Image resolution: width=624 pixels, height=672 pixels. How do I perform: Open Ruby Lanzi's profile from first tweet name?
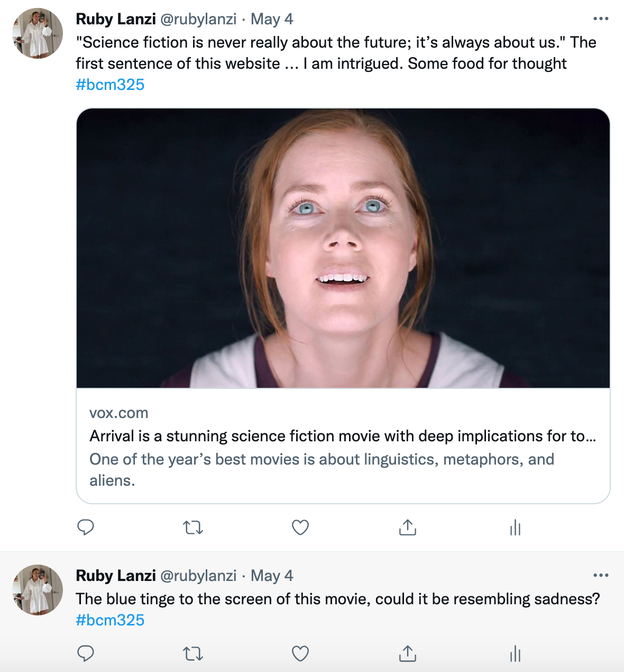click(116, 19)
